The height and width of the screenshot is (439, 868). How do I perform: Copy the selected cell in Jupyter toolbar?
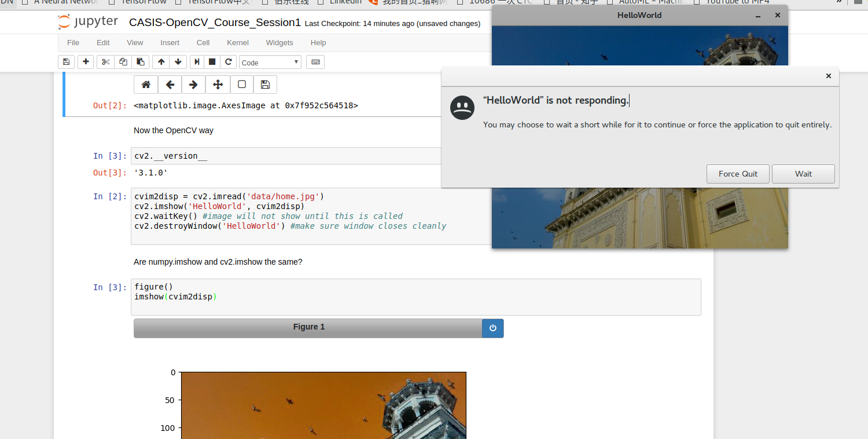(x=123, y=62)
